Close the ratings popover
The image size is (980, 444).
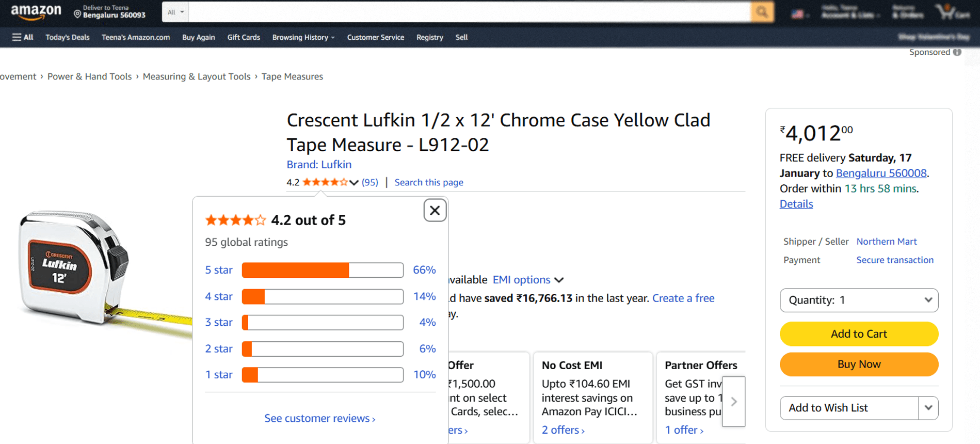tap(435, 210)
